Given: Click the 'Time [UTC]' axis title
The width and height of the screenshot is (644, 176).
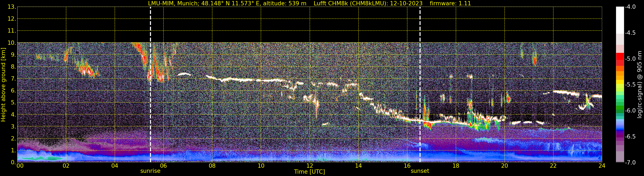Looking at the screenshot, I should (310, 172).
